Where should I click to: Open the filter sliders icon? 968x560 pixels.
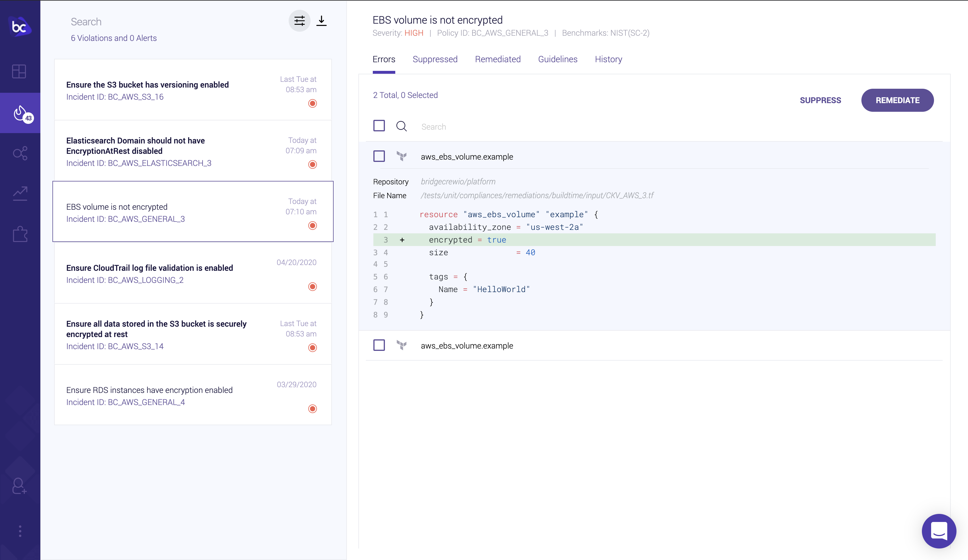tap(299, 21)
